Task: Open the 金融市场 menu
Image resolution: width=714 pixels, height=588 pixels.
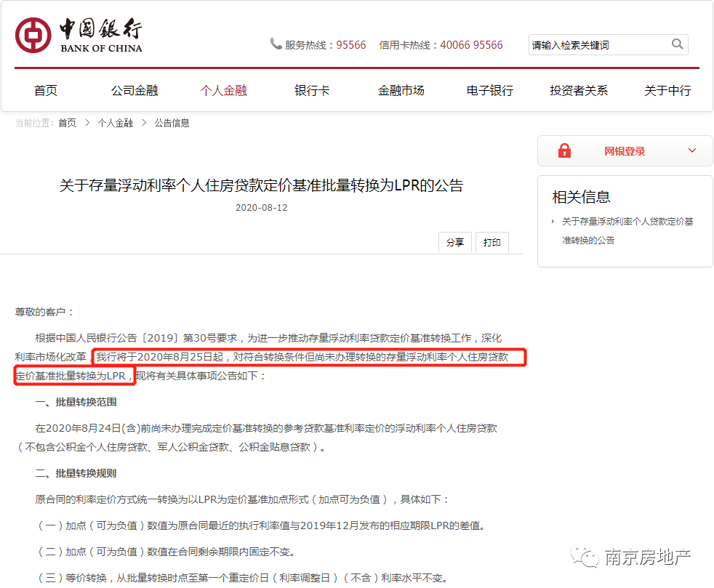Action: tap(401, 91)
